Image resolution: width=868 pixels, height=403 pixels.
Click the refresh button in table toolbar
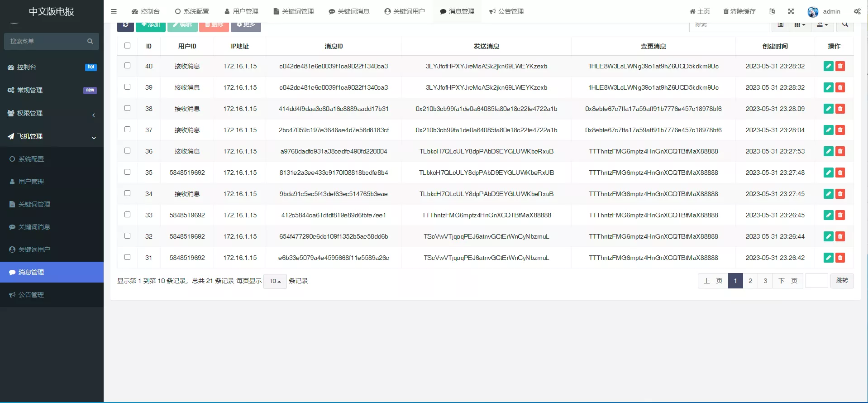pos(125,25)
